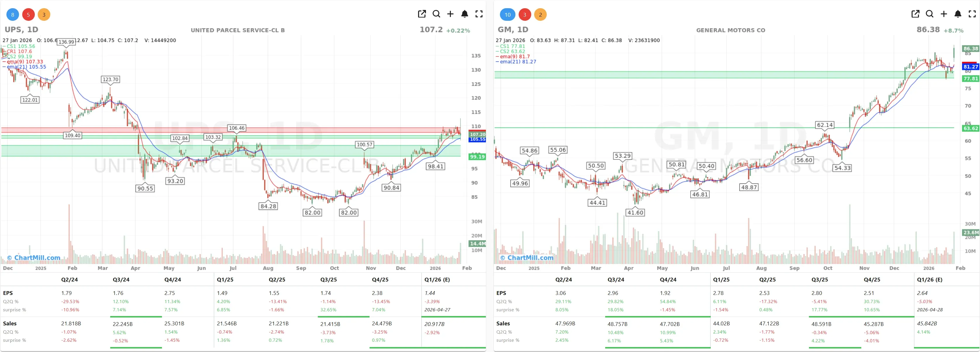Select the Q1/26 (E) column in UPS earnings table
Viewport: 980px width, 352px height.
point(437,280)
